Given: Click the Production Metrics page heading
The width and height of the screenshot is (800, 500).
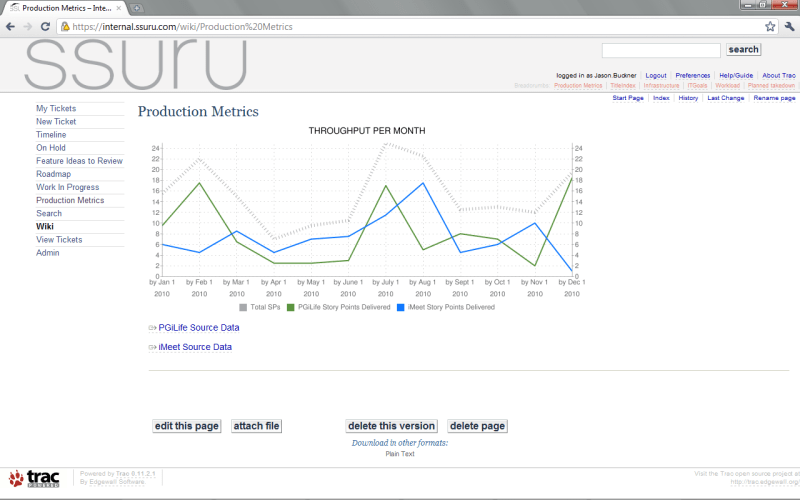Looking at the screenshot, I should tap(198, 112).
